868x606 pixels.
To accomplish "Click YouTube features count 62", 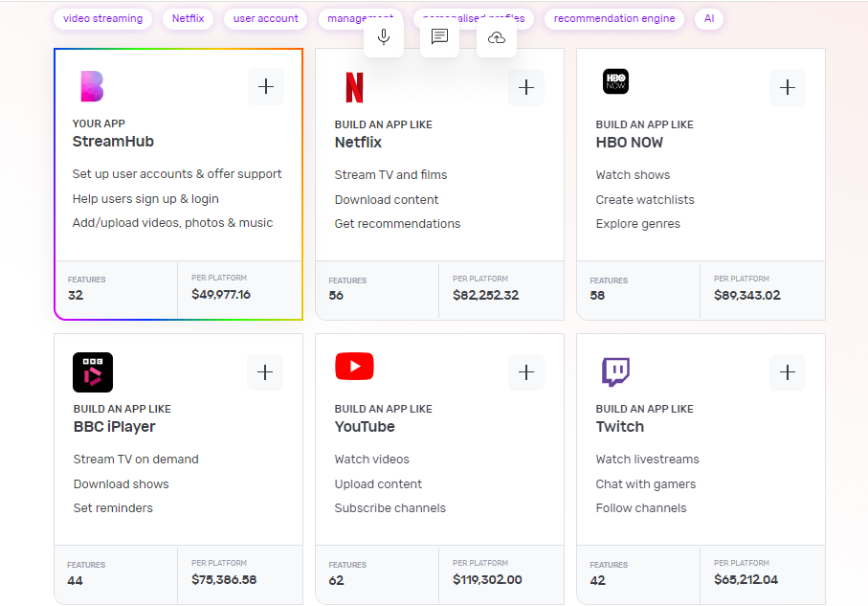I will coord(336,580).
